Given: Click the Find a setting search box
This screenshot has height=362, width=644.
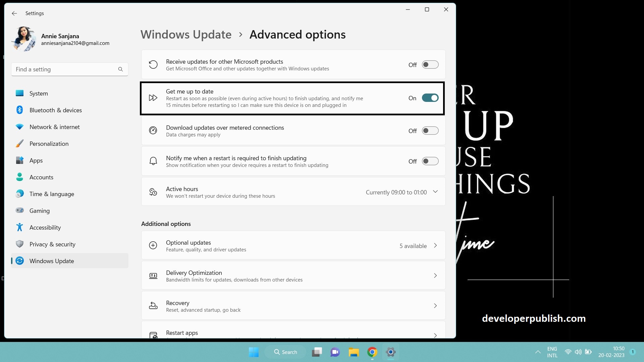Looking at the screenshot, I should pos(64,69).
